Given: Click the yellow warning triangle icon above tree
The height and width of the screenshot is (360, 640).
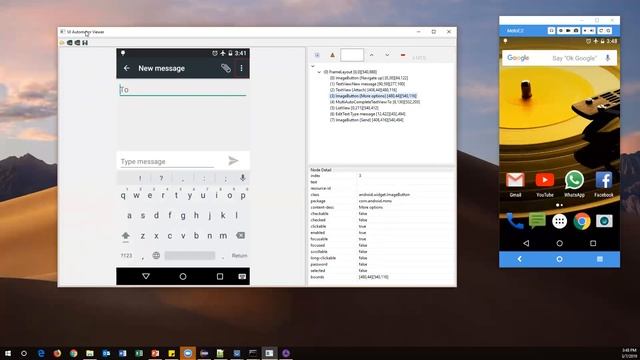Looking at the screenshot, I should 332,55.
